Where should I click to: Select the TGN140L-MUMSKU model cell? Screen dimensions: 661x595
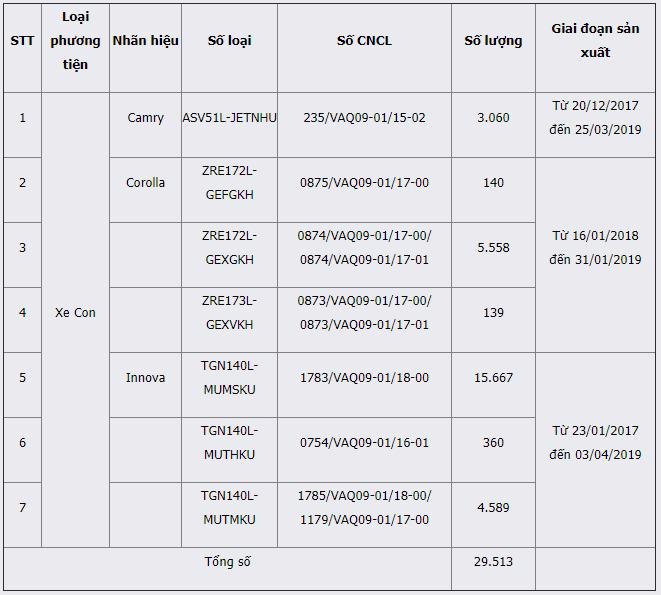[x=229, y=378]
